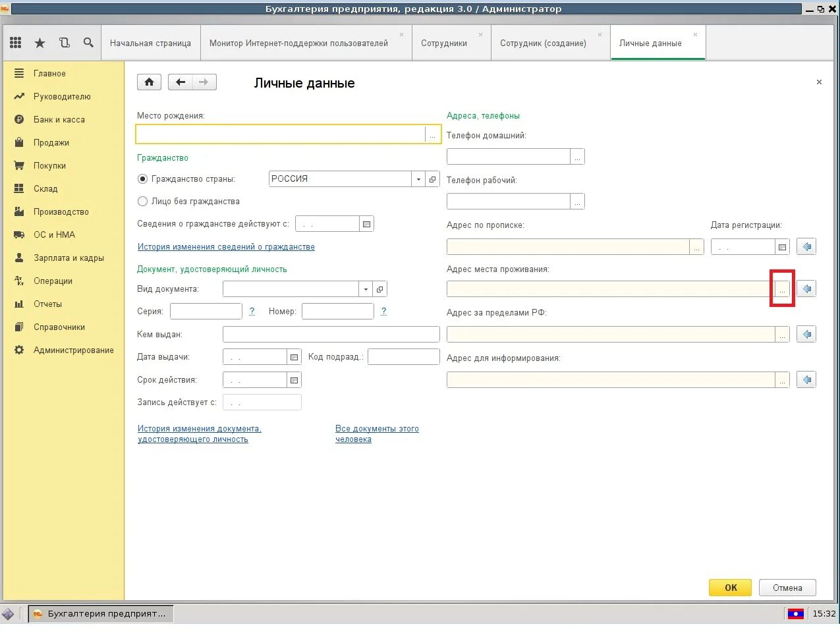Open Склад section in sidebar
840x635 pixels.
pos(63,188)
